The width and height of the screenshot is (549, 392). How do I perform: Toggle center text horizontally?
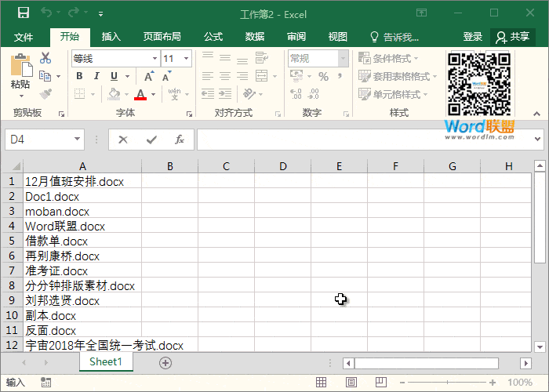click(225, 76)
